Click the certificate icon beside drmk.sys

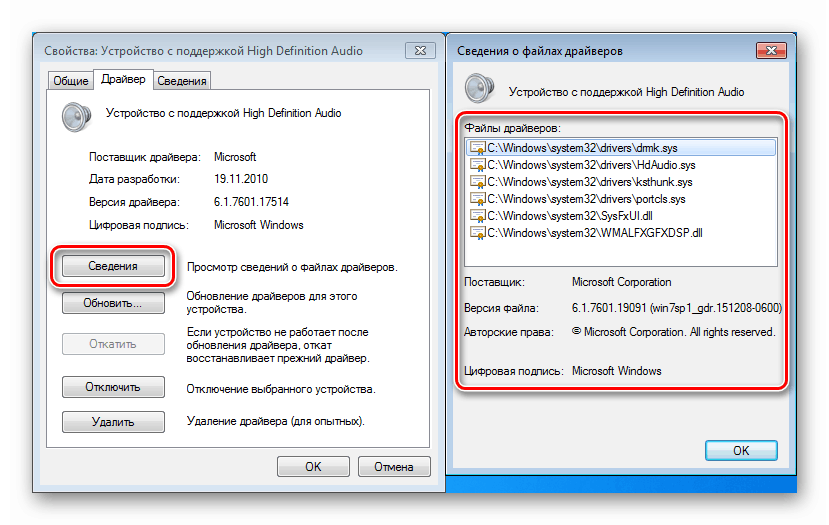(x=478, y=148)
